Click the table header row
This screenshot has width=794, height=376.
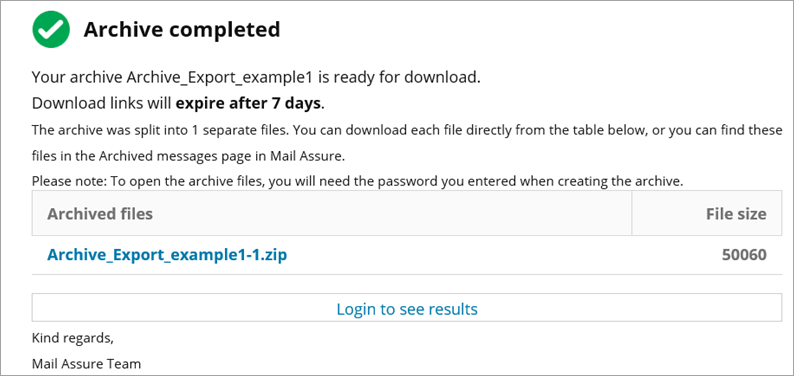click(x=407, y=213)
